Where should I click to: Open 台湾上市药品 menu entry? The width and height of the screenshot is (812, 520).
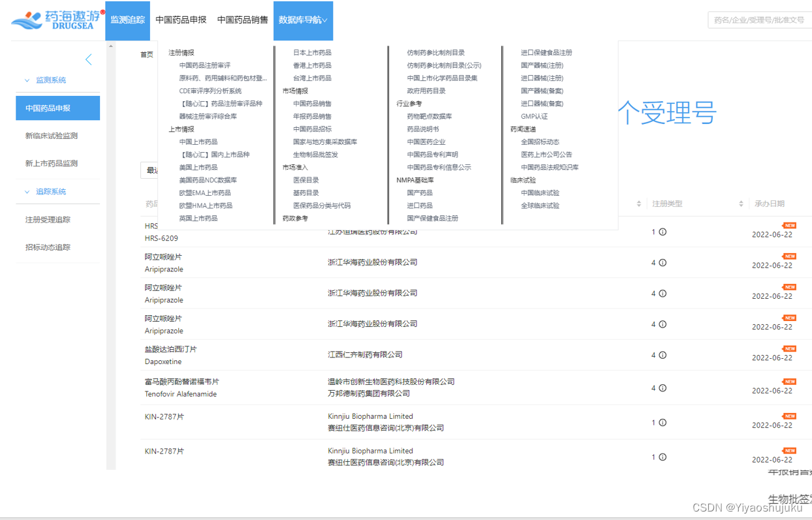coord(312,78)
